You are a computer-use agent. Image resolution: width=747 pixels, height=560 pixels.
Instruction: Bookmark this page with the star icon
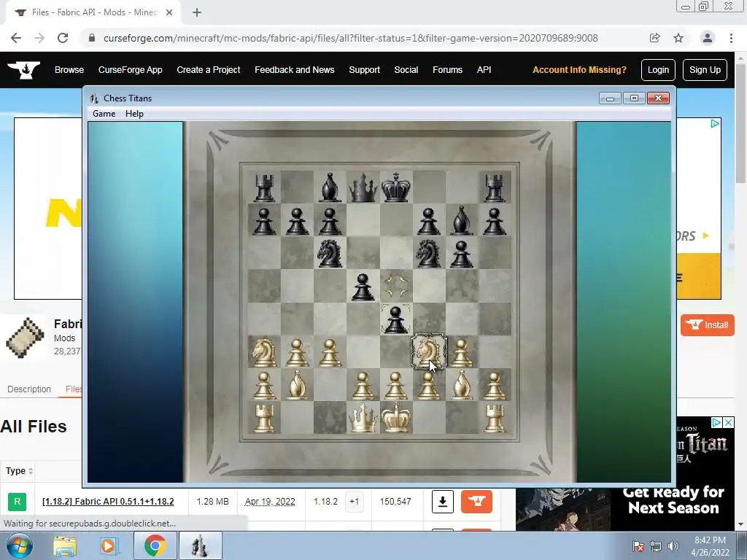(x=678, y=38)
